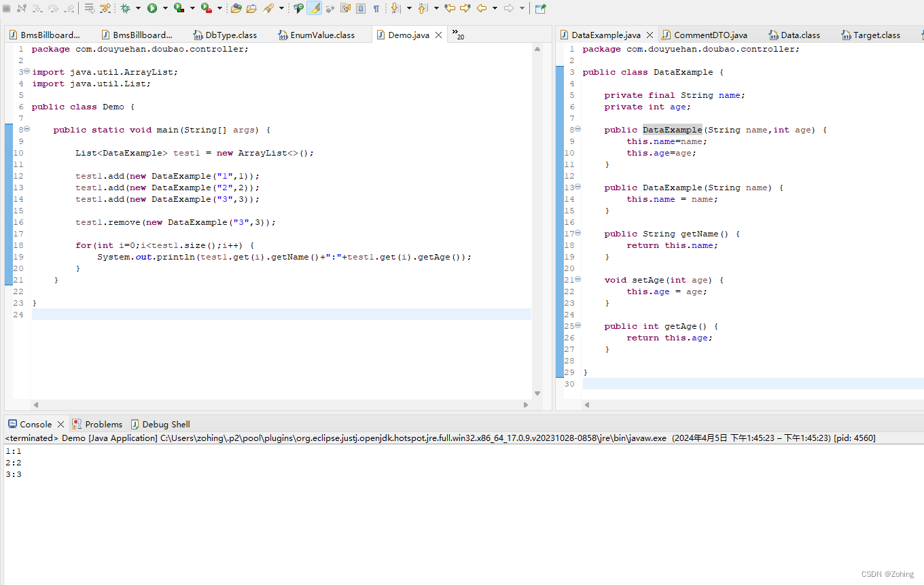Open the External Tools dropdown arrow

[219, 8]
